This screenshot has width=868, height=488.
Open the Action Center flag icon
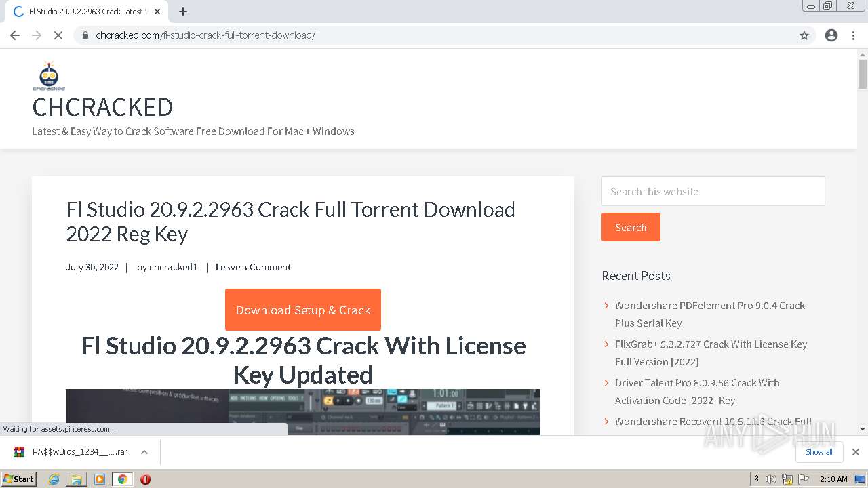click(805, 479)
